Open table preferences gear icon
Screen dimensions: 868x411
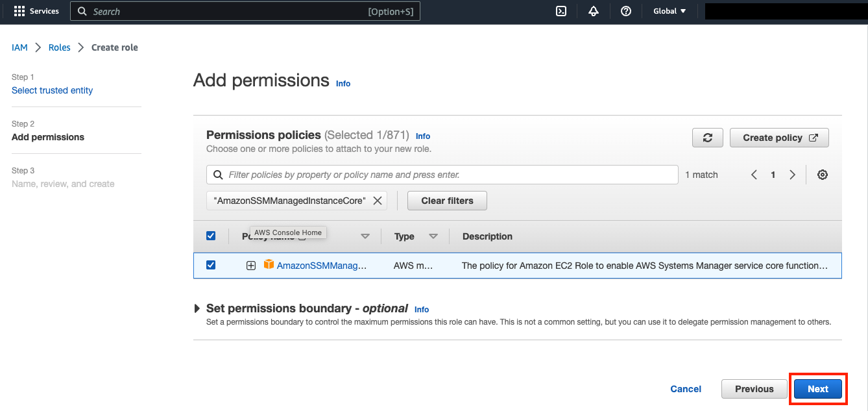coord(823,175)
